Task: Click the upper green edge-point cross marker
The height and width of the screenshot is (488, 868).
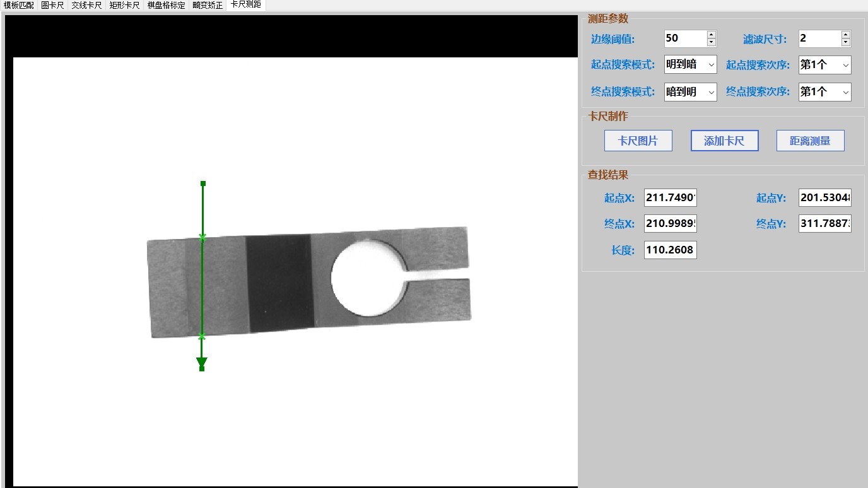Action: point(202,238)
